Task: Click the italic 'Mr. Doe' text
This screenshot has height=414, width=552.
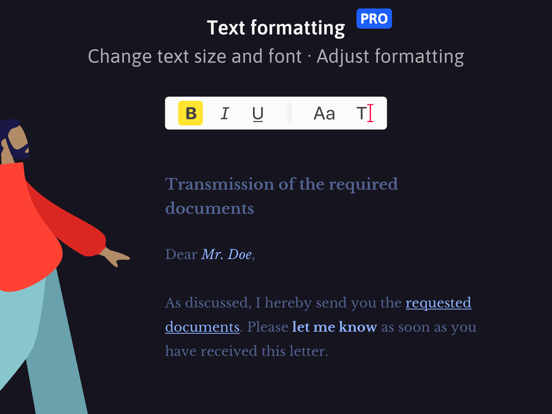Action: pos(227,254)
